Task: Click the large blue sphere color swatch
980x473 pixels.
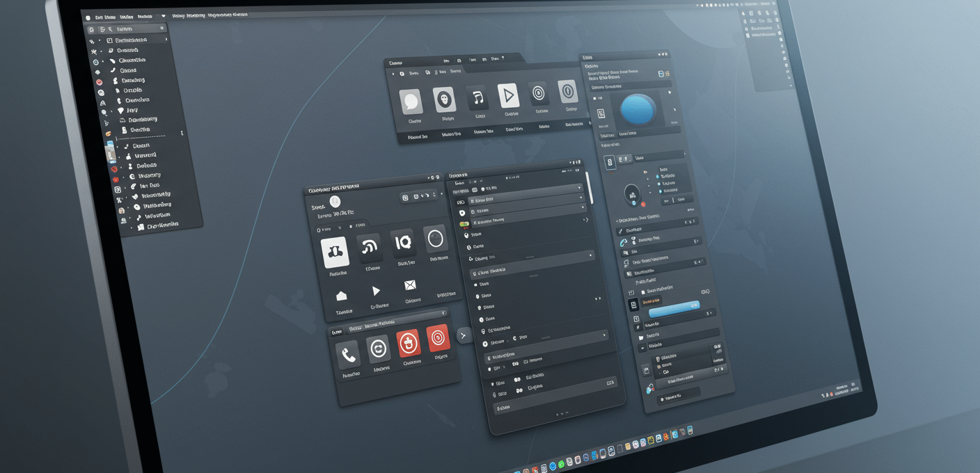Action: pos(638,110)
